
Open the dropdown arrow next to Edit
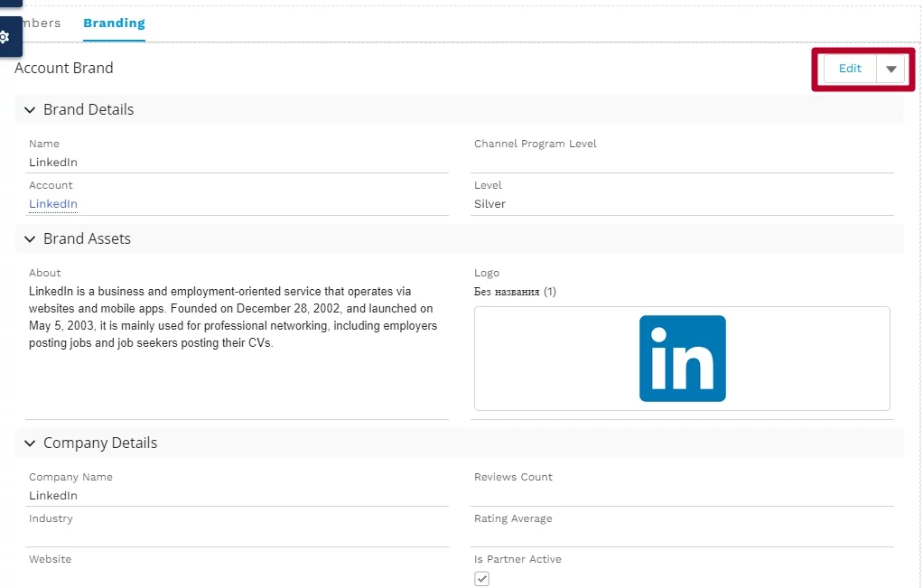point(890,69)
